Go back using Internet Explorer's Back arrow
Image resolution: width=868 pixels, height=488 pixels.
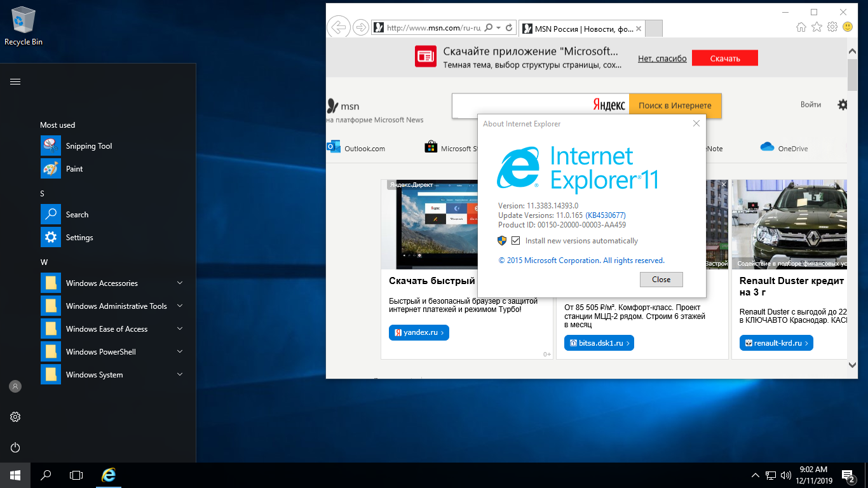pos(339,27)
